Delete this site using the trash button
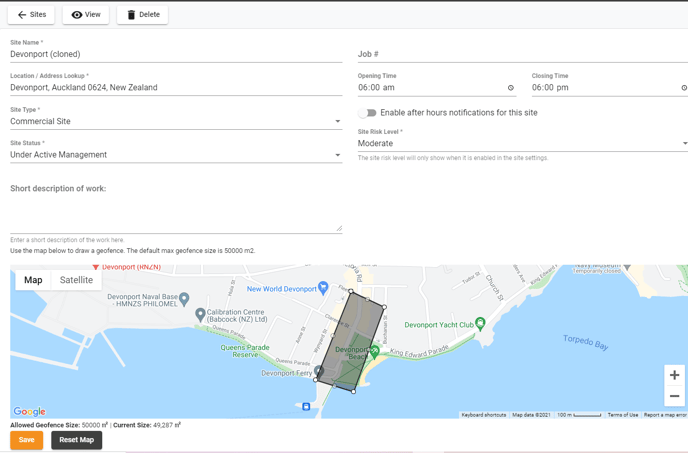688x453 pixels. (x=143, y=14)
